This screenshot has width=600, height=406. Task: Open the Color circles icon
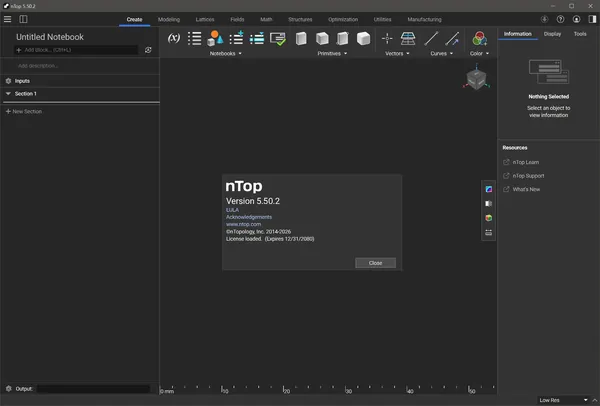(x=479, y=38)
